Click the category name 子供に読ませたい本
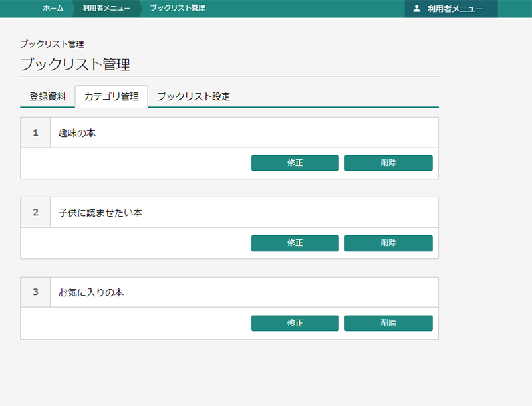The image size is (532, 406). point(100,213)
